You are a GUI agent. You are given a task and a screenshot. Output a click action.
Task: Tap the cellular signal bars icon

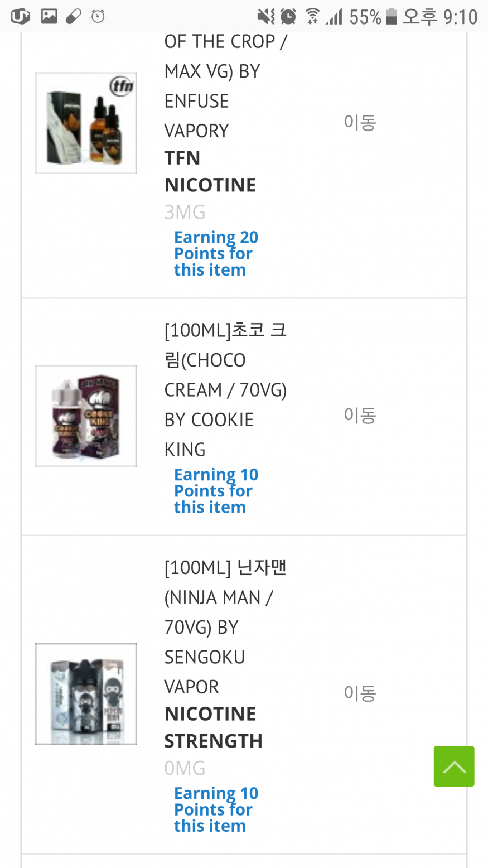[334, 17]
